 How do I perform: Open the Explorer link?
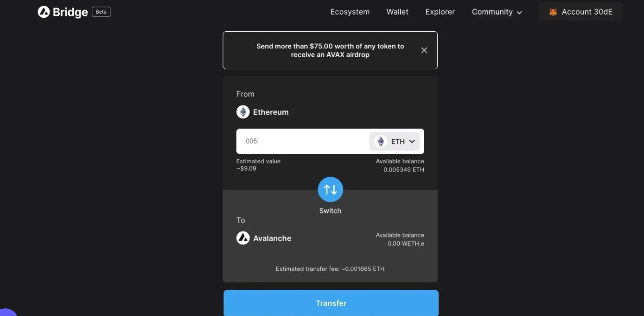pos(440,12)
